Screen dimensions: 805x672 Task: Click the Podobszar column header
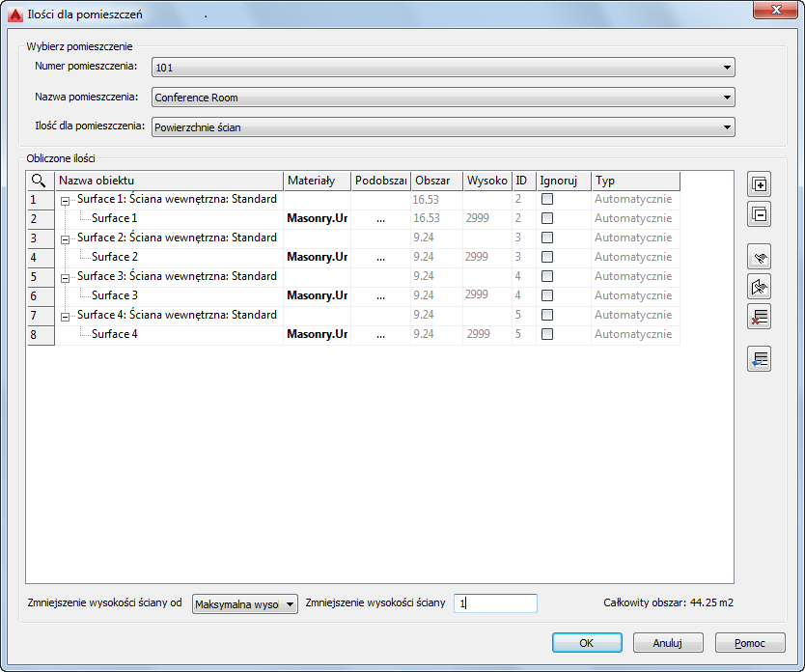380,181
